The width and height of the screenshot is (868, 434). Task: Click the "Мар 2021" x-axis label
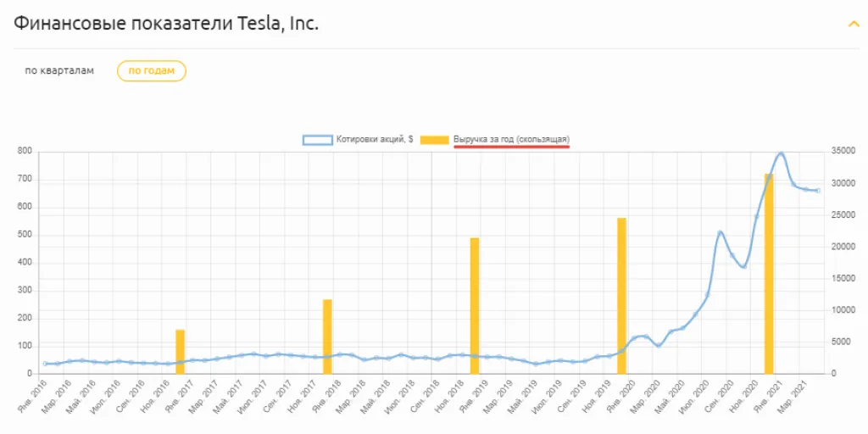[798, 395]
